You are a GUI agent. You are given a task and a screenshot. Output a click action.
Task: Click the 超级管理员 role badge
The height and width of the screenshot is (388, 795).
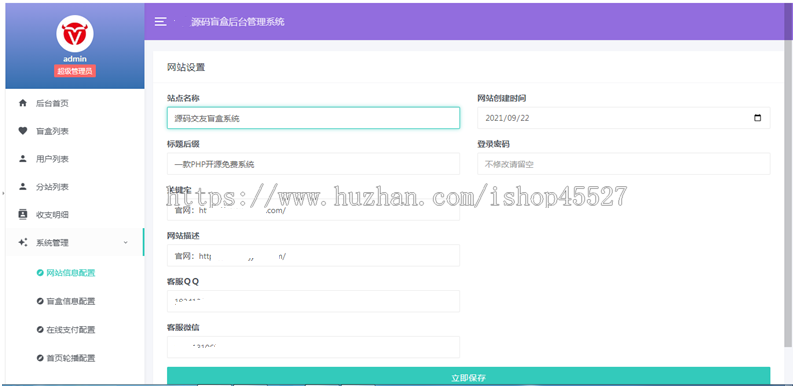(x=75, y=72)
